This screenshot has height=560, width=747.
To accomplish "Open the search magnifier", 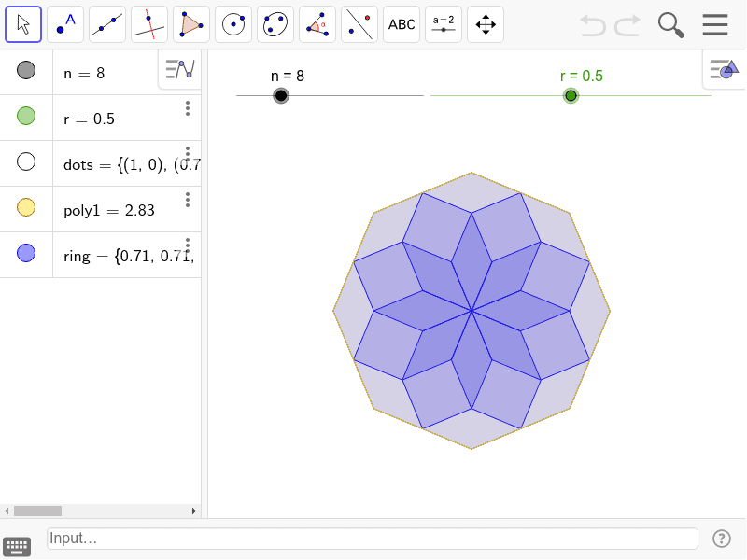I will tap(670, 25).
